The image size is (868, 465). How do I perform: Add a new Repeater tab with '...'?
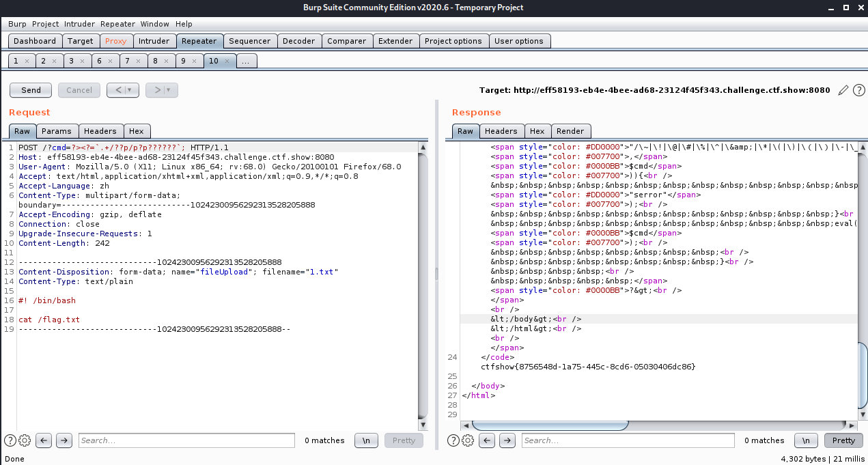(x=247, y=61)
